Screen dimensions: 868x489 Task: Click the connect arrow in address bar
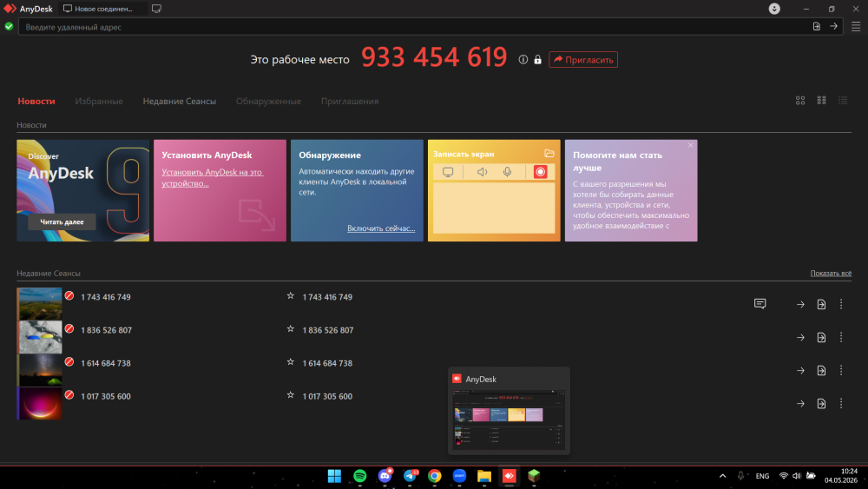(833, 26)
